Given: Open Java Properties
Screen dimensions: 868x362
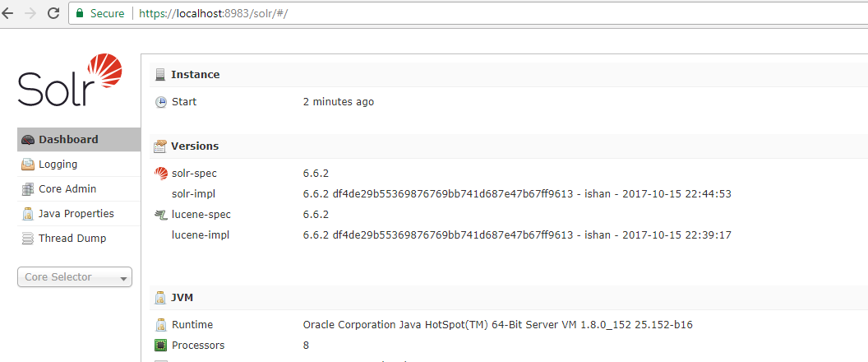Looking at the screenshot, I should click(79, 214).
